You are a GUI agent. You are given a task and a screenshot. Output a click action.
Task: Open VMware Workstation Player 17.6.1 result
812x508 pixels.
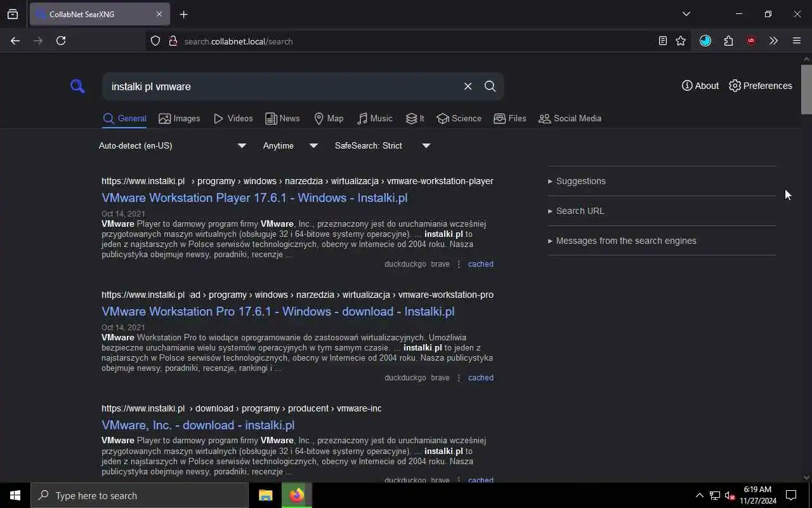pos(254,197)
